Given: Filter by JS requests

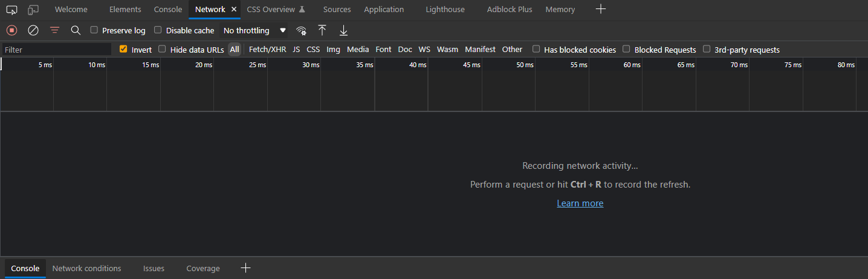Looking at the screenshot, I should click(296, 50).
